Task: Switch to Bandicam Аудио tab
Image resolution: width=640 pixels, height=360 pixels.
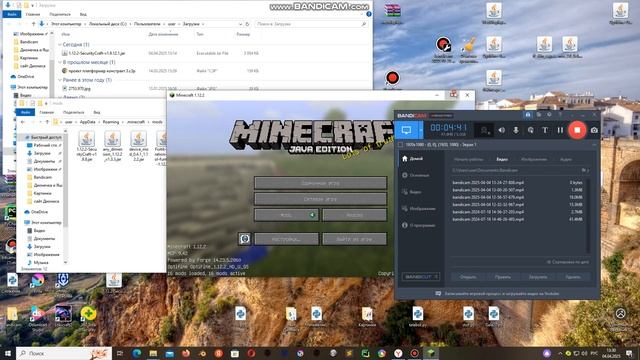Action: (566, 159)
